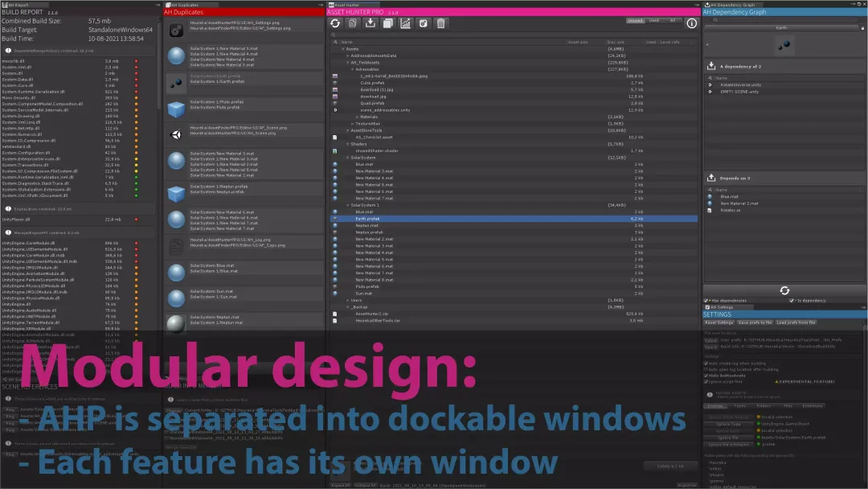Select the All filter toggle
Image resolution: width=868 pixels, height=489 pixels.
pyautogui.click(x=673, y=20)
